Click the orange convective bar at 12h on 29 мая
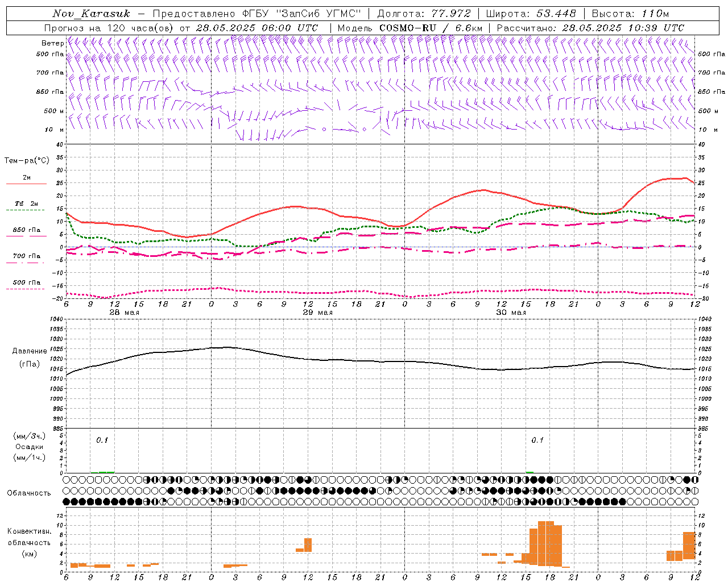Image resolution: width=728 pixels, height=582 pixels. point(308,545)
